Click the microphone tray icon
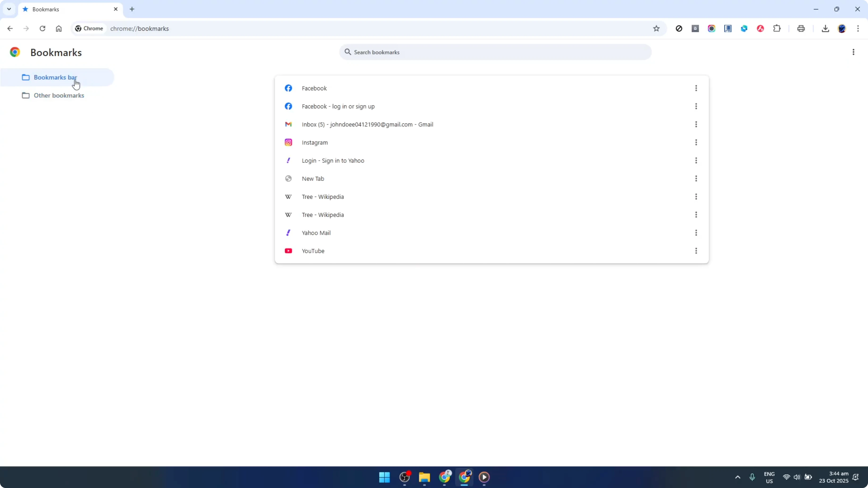Viewport: 868px width, 488px height. pyautogui.click(x=752, y=477)
